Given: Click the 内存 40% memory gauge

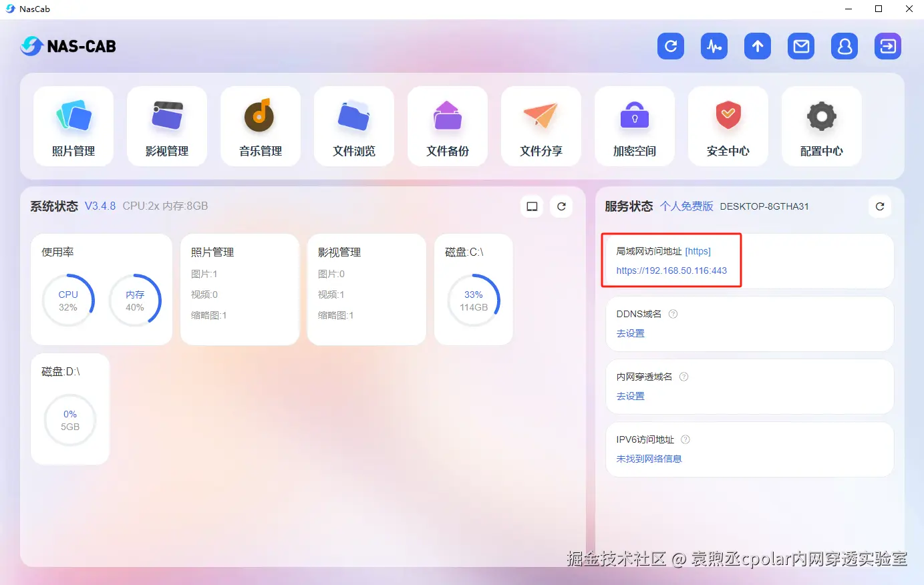Looking at the screenshot, I should click(x=135, y=301).
